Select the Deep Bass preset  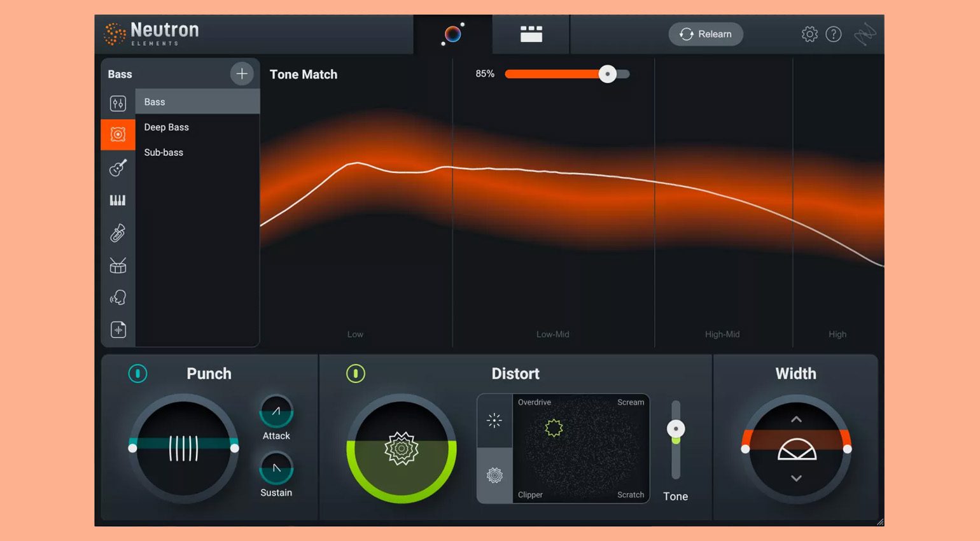point(167,127)
